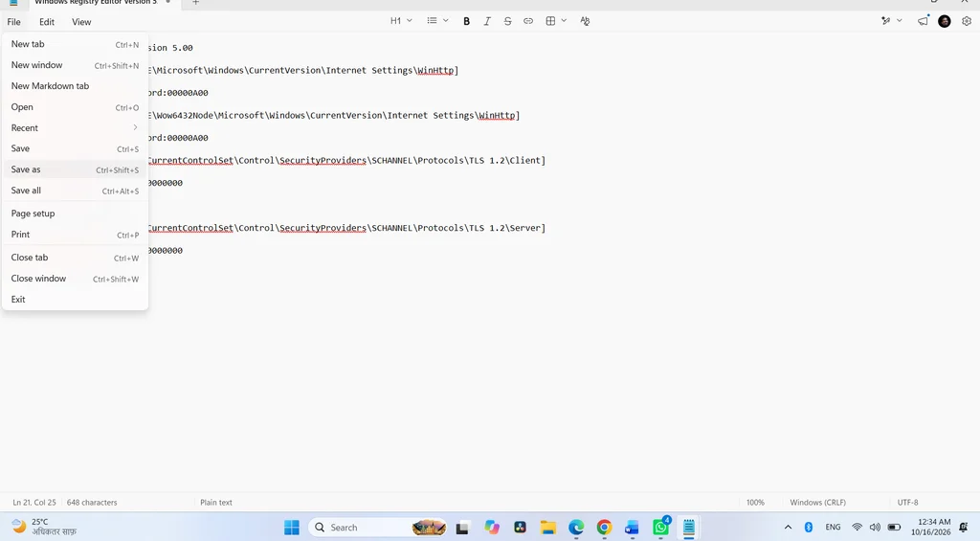Image resolution: width=980 pixels, height=541 pixels.
Task: Select Save in the File menu
Action: coord(75,148)
